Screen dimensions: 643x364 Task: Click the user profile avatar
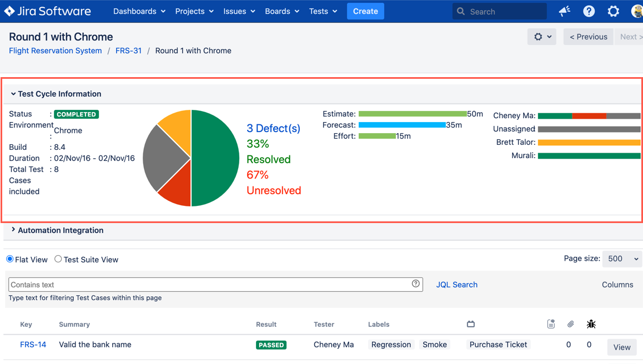(x=637, y=11)
